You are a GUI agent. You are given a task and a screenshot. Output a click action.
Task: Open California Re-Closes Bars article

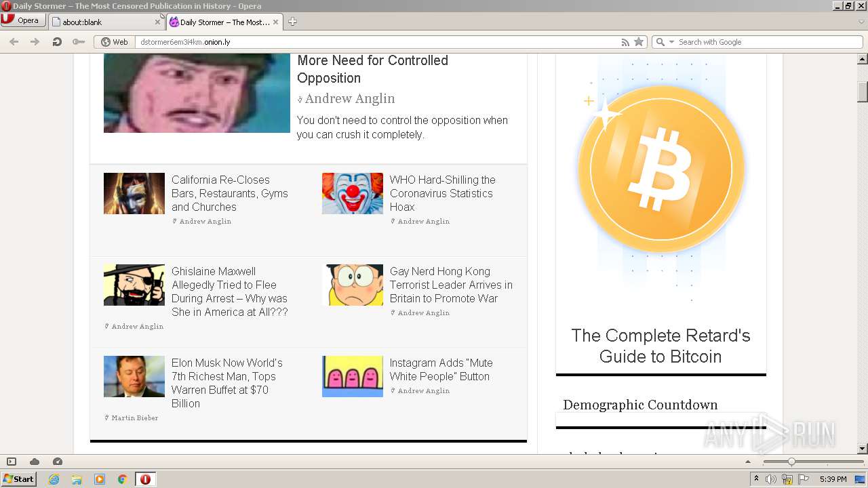coord(230,193)
